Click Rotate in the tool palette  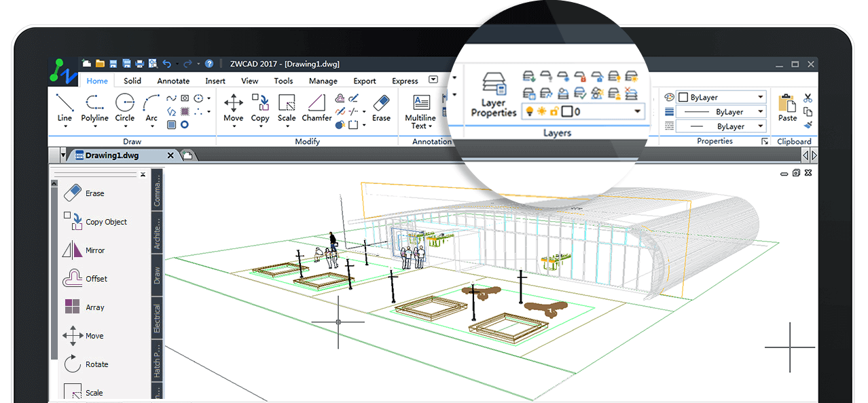tap(85, 364)
